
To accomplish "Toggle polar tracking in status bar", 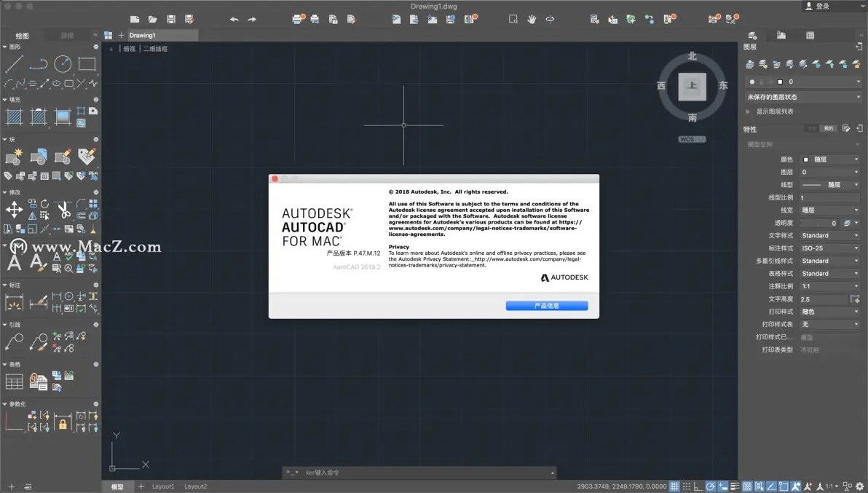I will coord(710,486).
